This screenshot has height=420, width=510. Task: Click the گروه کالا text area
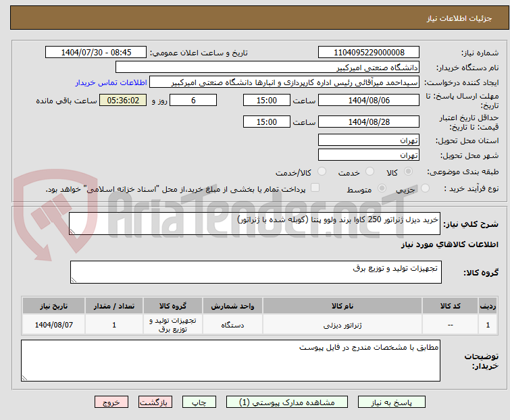coord(255,272)
